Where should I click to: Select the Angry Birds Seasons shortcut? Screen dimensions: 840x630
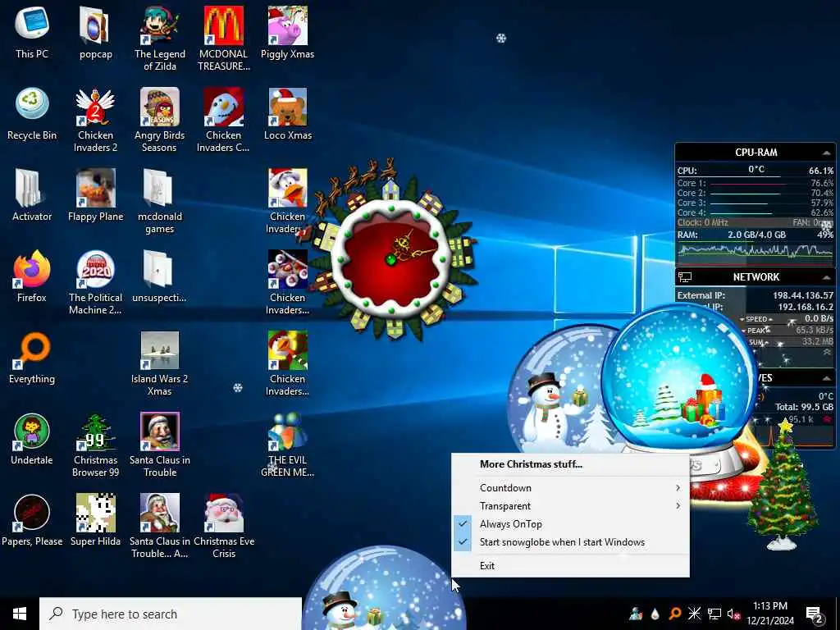coord(160,120)
